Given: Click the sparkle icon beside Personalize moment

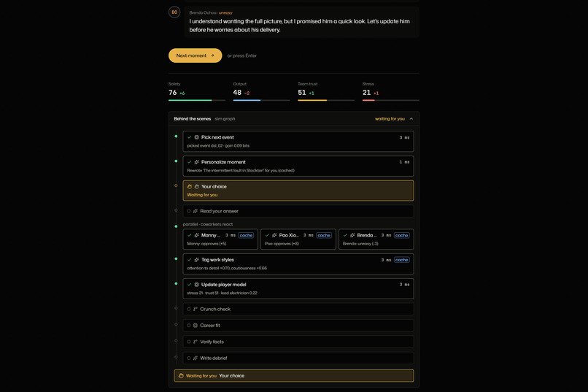Looking at the screenshot, I should (196, 162).
